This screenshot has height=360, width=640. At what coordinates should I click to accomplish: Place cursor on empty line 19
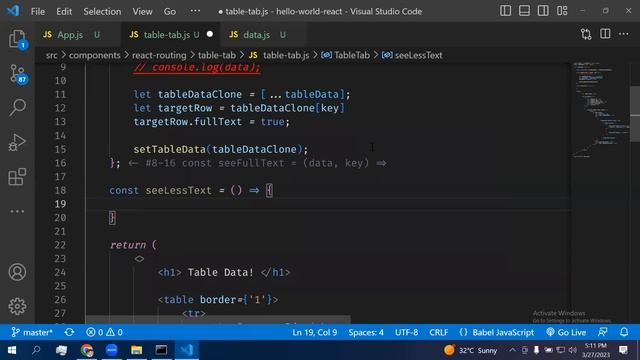pyautogui.click(x=327, y=204)
